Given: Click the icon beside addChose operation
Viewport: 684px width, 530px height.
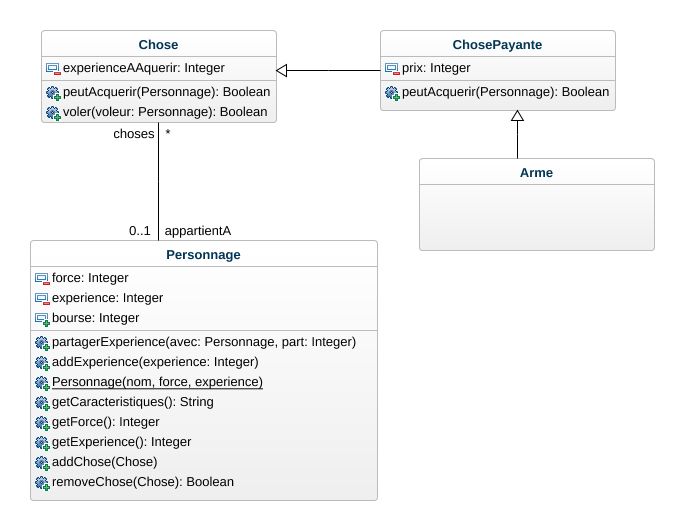Looking at the screenshot, I should pos(42,462).
